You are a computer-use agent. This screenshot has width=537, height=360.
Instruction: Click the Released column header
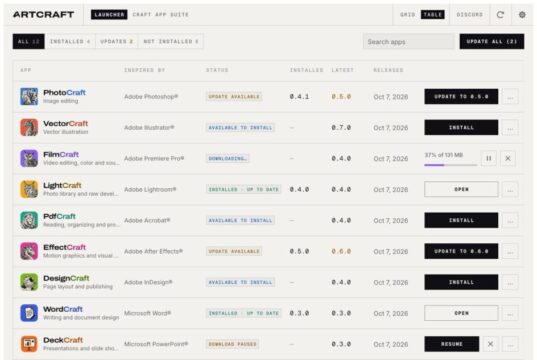click(388, 70)
